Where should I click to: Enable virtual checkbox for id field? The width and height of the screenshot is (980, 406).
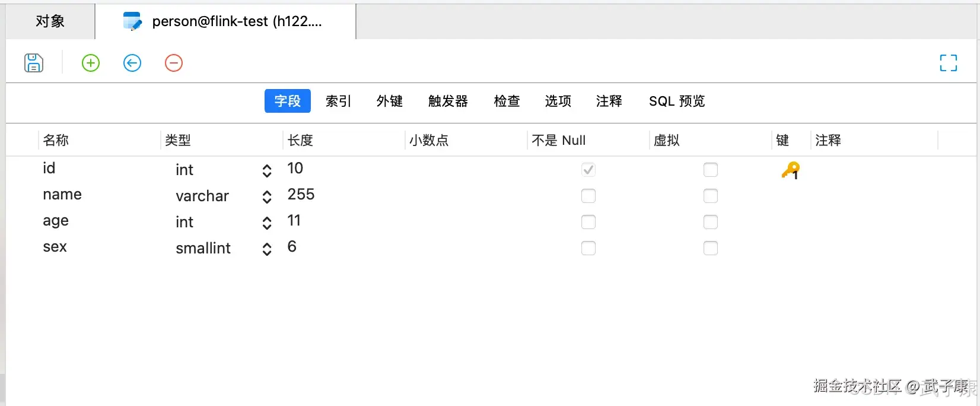[x=710, y=170]
